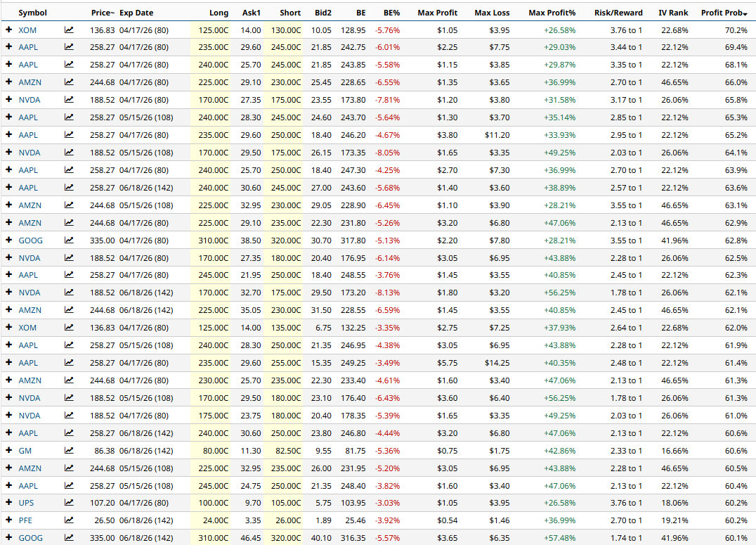Open chart icon for AAPL 68.1% row
The image size is (756, 545).
pos(69,65)
